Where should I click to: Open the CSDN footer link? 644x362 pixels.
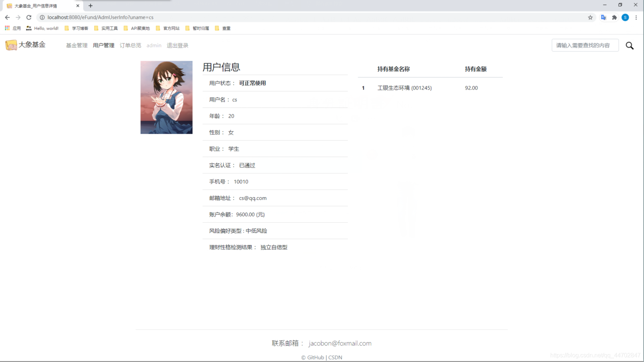(335, 357)
